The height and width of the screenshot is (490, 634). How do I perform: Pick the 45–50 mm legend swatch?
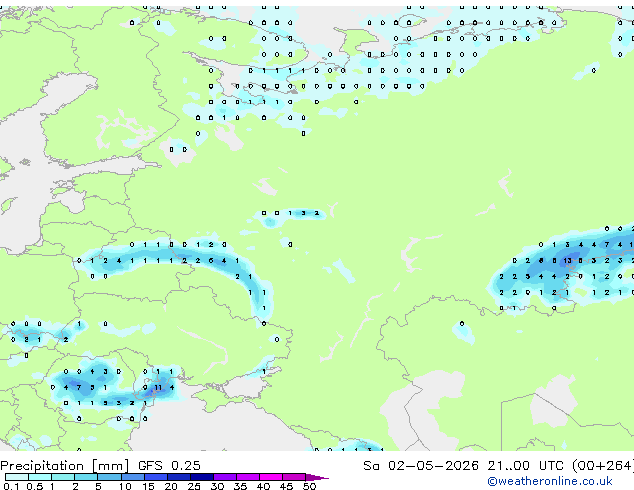[294, 477]
